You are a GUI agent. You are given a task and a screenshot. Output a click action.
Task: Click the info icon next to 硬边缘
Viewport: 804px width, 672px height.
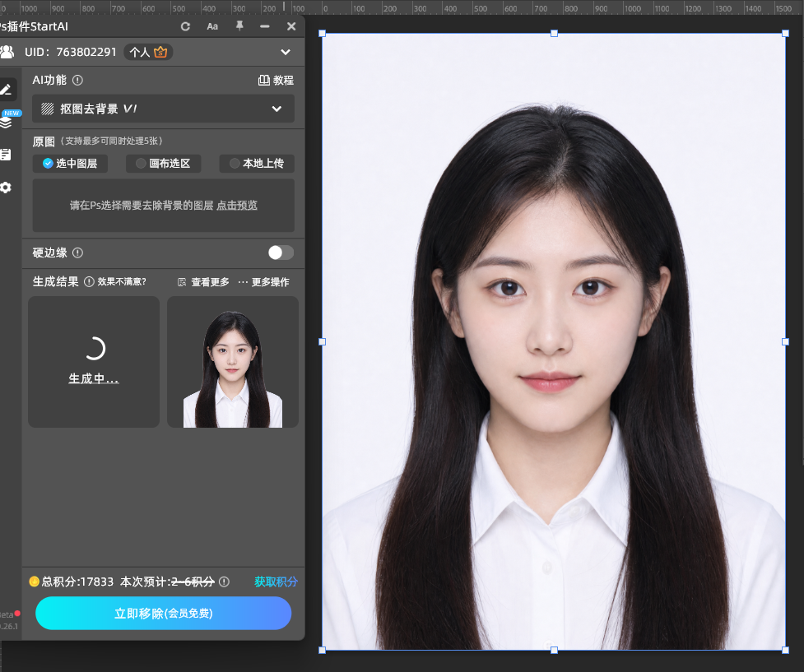77,253
